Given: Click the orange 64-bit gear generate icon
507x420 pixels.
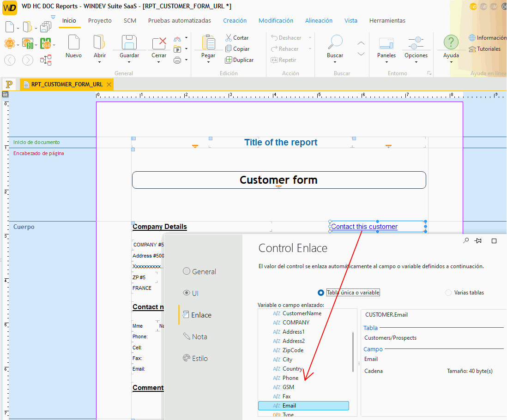Looking at the screenshot, I should (x=9, y=43).
